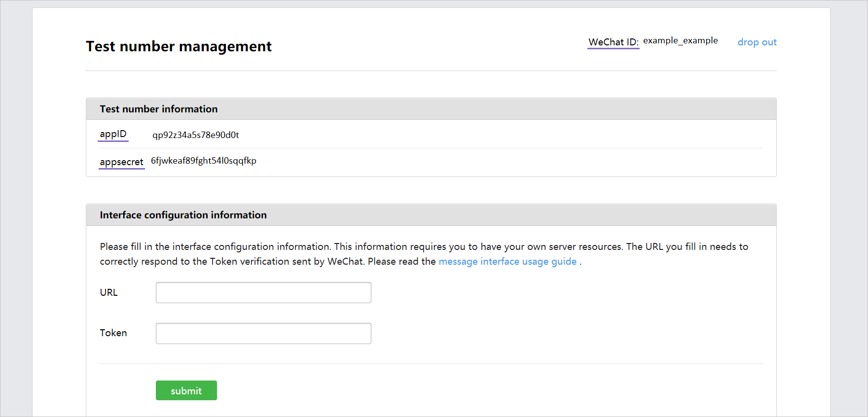Click the WeChat ID value example_example
Image resolution: width=868 pixels, height=417 pixels.
[x=680, y=41]
